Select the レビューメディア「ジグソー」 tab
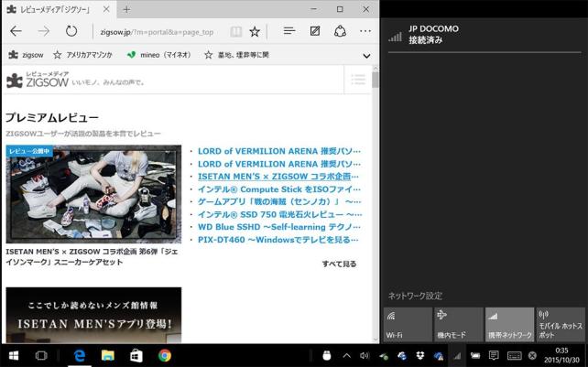The image size is (588, 367). coord(60,9)
